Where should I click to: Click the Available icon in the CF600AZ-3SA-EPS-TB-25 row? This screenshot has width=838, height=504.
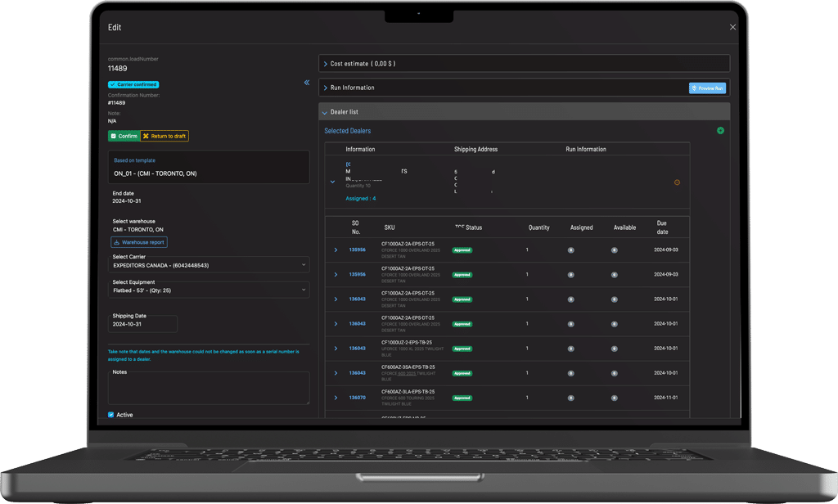(614, 373)
